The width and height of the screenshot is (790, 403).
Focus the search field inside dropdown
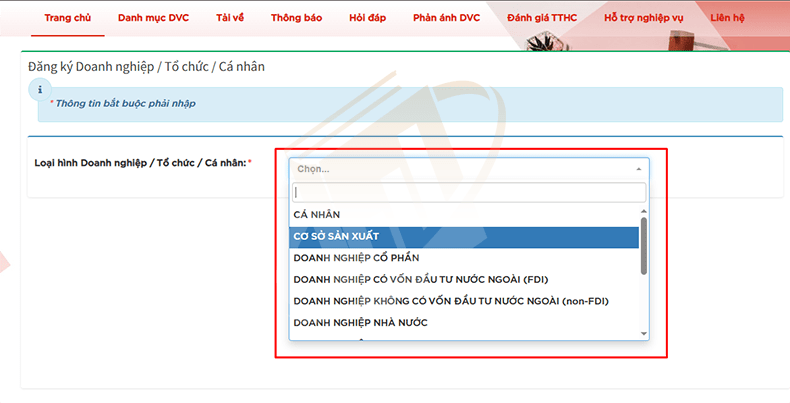click(468, 192)
